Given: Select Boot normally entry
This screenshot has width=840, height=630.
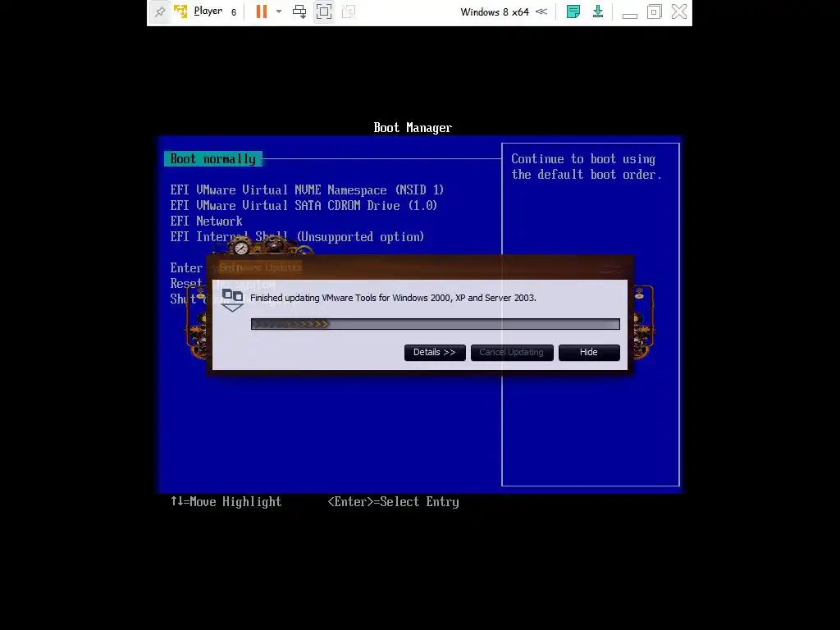Looking at the screenshot, I should point(213,159).
